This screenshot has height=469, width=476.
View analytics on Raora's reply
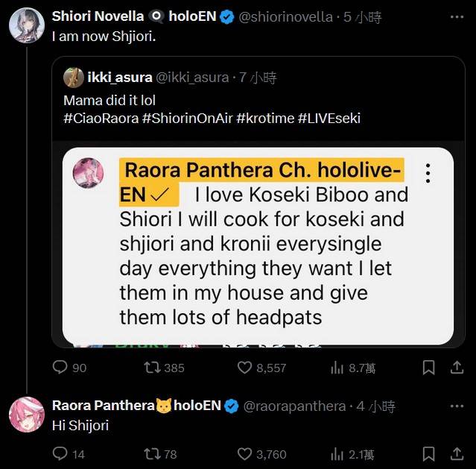tap(337, 453)
